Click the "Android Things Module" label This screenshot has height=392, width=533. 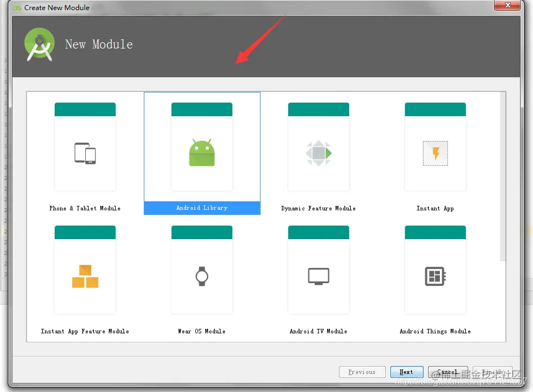point(435,331)
